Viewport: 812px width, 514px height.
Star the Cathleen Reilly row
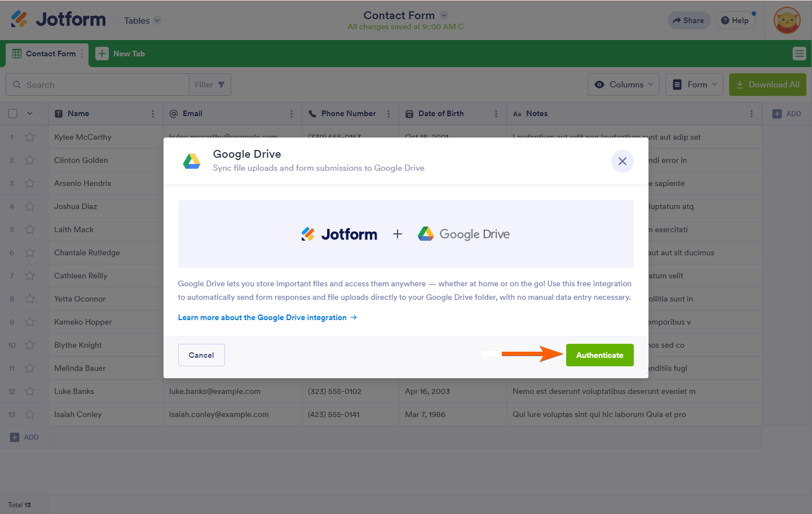[30, 276]
